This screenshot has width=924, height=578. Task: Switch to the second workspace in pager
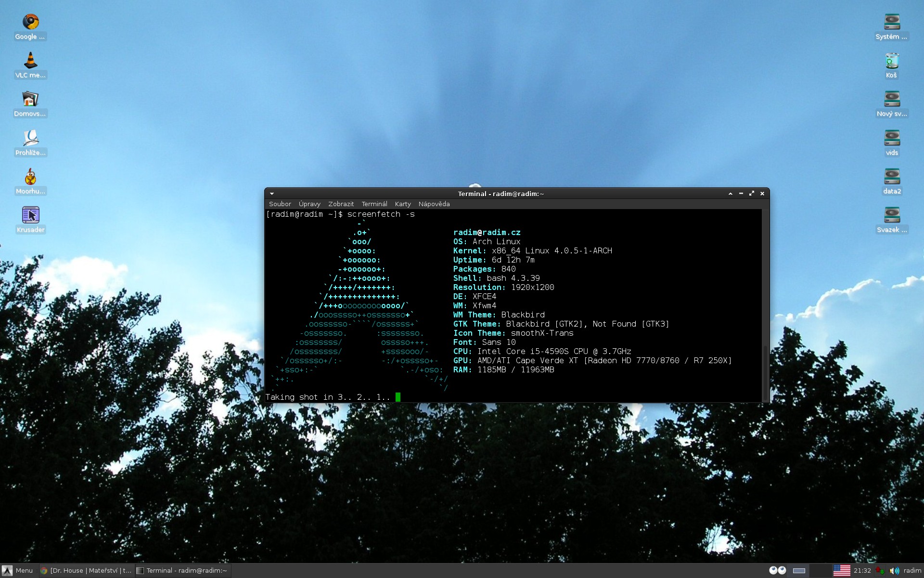[x=820, y=571]
